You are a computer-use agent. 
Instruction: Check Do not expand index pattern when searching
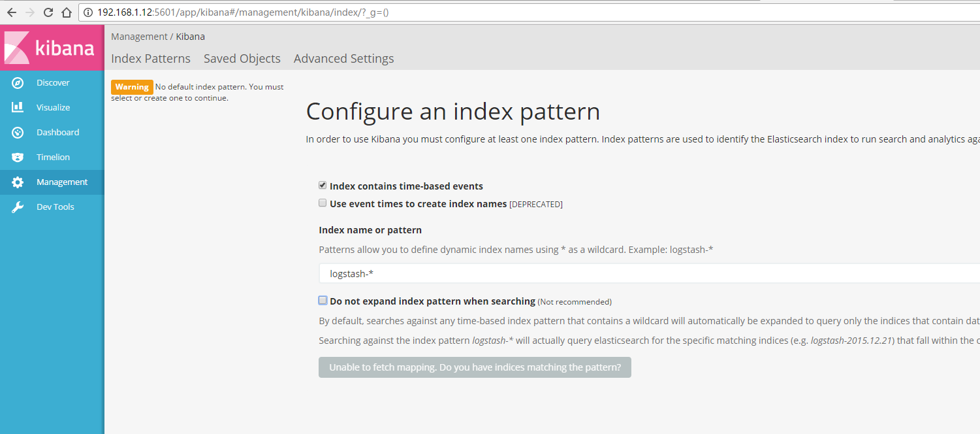pos(323,301)
